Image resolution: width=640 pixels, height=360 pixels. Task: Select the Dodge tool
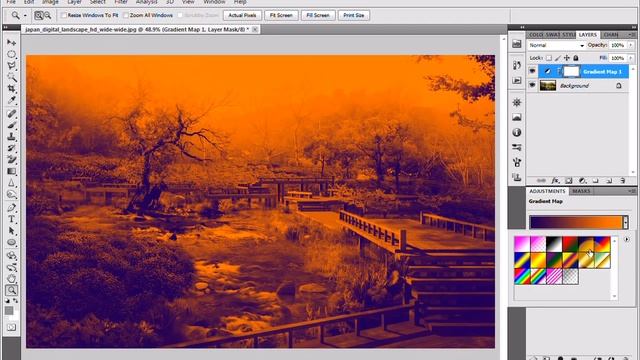[11, 194]
